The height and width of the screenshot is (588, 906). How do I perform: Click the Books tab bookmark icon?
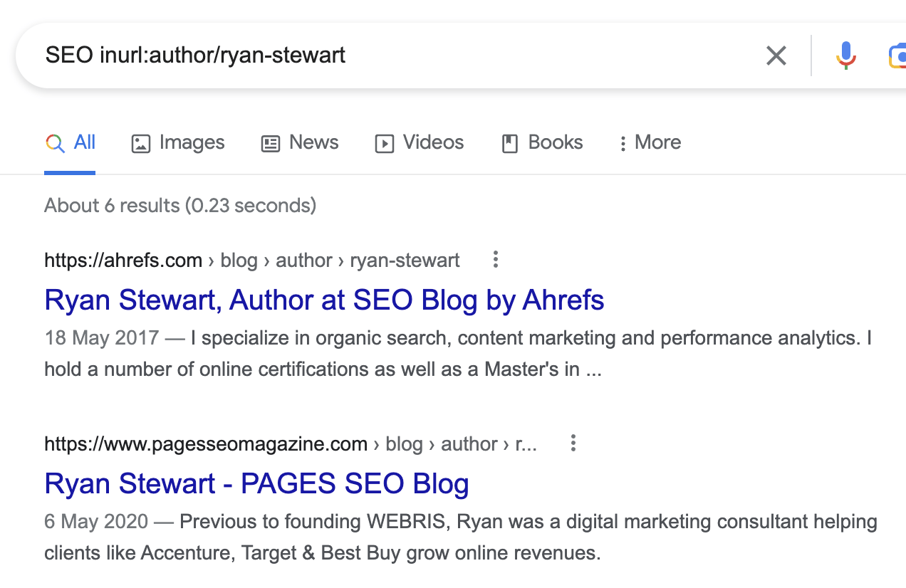click(509, 142)
